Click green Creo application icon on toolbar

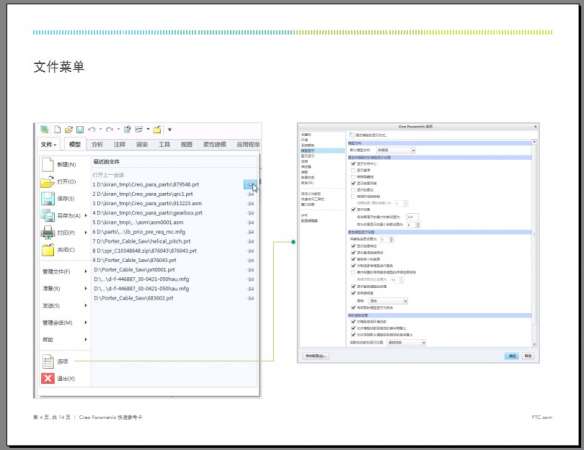[x=44, y=129]
